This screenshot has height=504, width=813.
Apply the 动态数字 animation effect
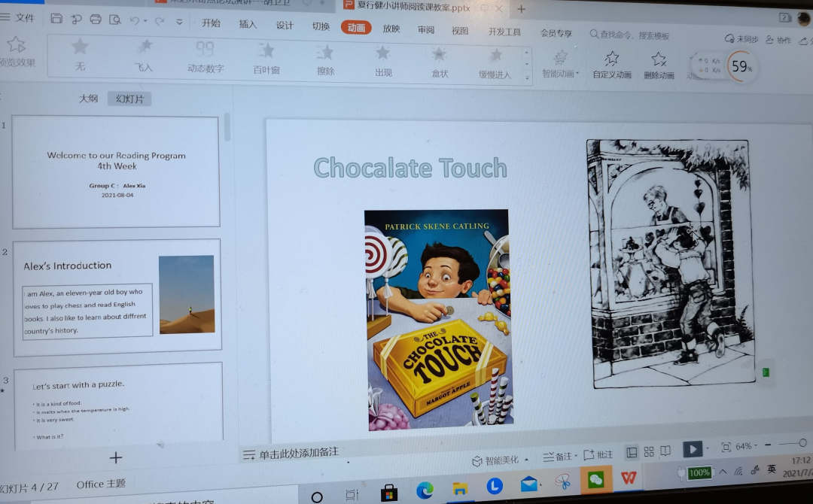tap(206, 57)
